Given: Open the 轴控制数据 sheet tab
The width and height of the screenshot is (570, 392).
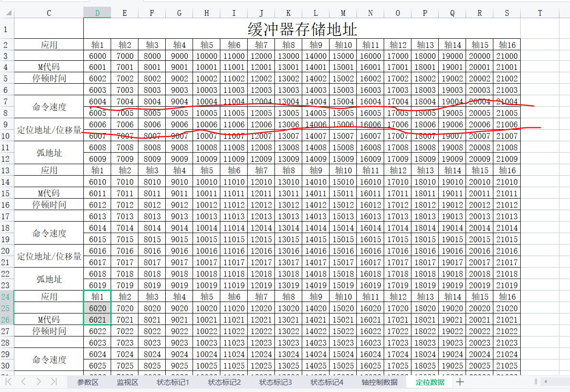Looking at the screenshot, I should click(379, 382).
